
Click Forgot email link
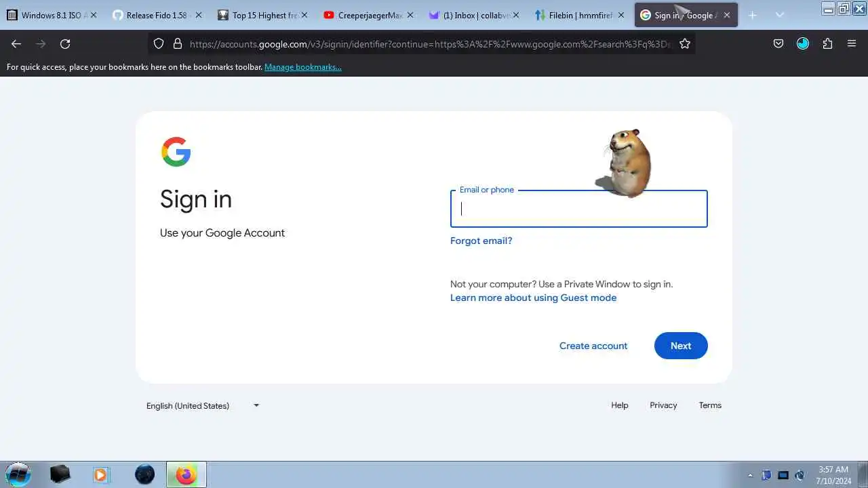click(481, 241)
